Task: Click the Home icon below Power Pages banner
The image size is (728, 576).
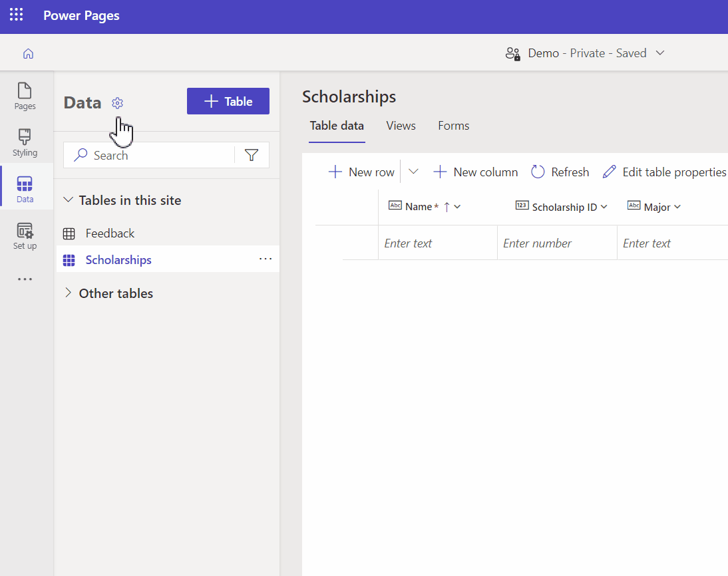Action: [x=28, y=53]
